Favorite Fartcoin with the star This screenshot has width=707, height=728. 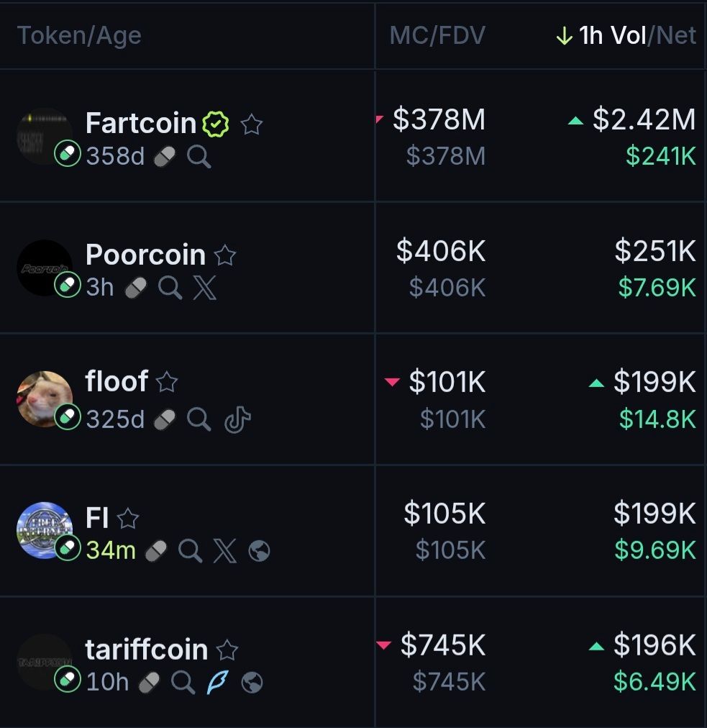click(251, 124)
